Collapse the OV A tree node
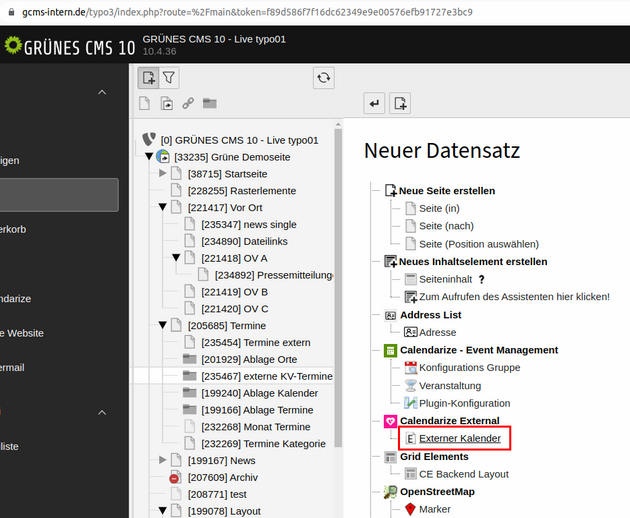The width and height of the screenshot is (630, 518). point(176,258)
